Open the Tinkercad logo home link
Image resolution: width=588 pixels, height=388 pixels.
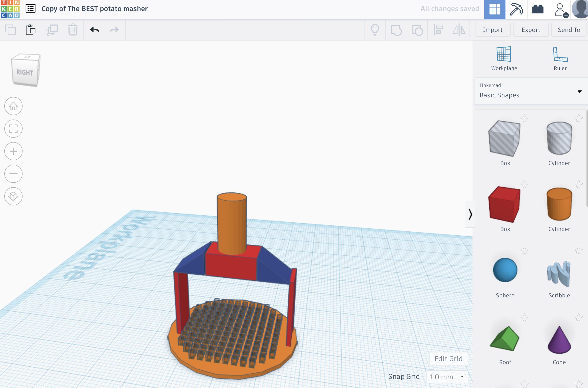(10, 9)
